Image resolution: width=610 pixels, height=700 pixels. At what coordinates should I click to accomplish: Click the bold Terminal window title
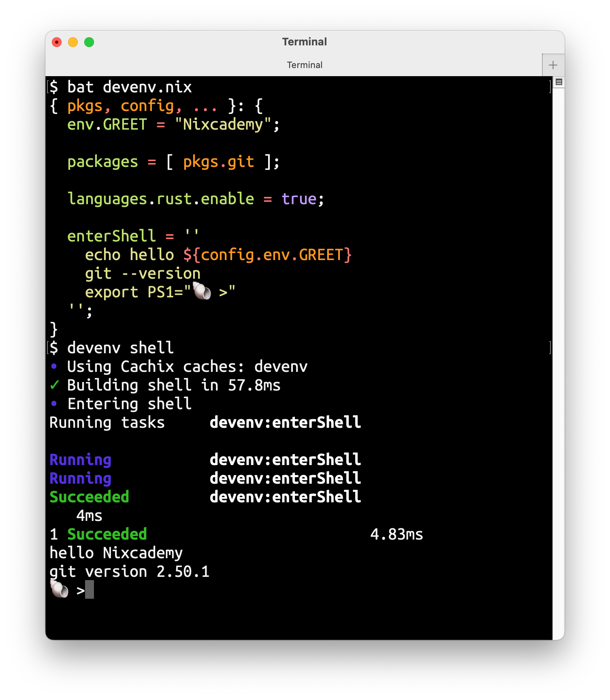click(x=305, y=42)
